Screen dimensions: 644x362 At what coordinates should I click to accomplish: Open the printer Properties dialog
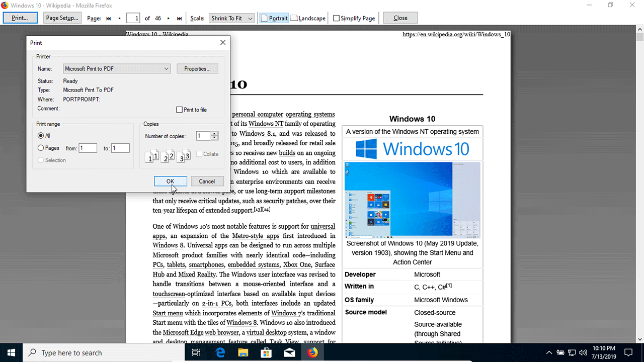pyautogui.click(x=197, y=68)
